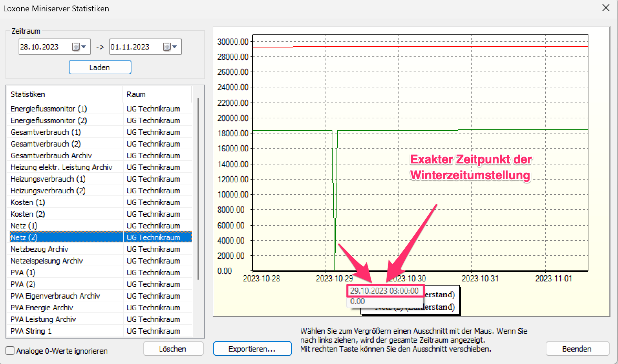Image resolution: width=618 pixels, height=364 pixels.
Task: Select Energieflussmonitor (1) in the list
Action: point(49,109)
